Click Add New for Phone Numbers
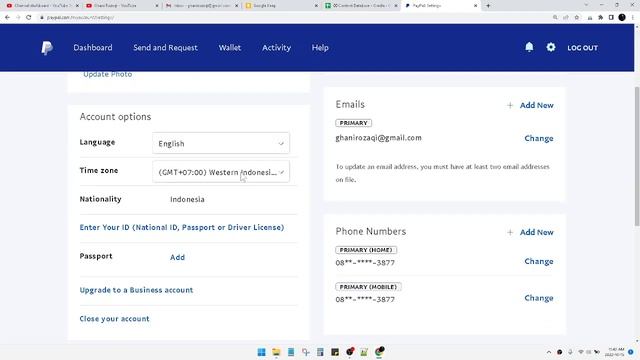 coord(536,232)
